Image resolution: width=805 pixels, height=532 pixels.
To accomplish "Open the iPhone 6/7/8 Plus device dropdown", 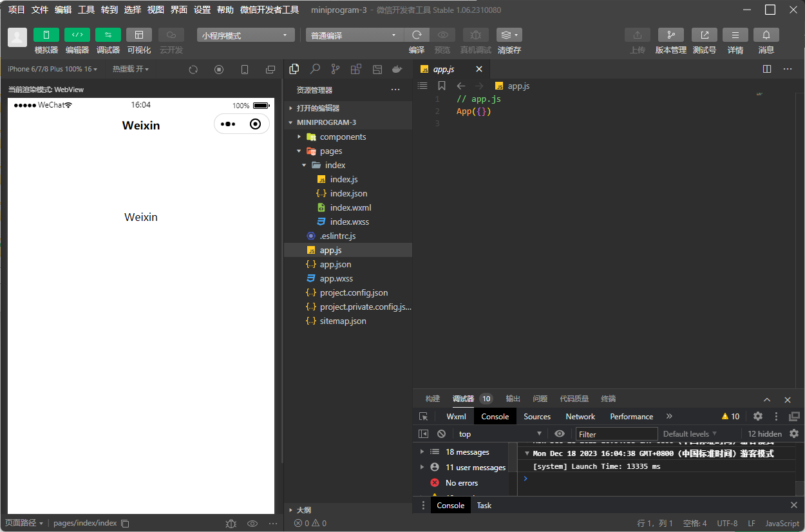I will coord(52,69).
